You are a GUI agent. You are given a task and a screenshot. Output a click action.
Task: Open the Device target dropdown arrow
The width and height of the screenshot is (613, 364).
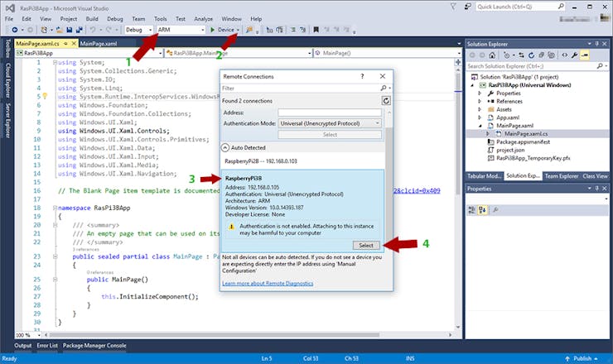(x=238, y=30)
